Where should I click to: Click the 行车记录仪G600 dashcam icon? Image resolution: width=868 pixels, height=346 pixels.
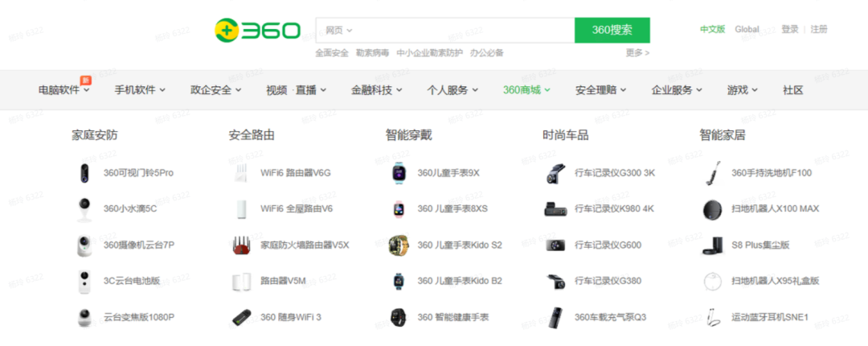pyautogui.click(x=555, y=245)
